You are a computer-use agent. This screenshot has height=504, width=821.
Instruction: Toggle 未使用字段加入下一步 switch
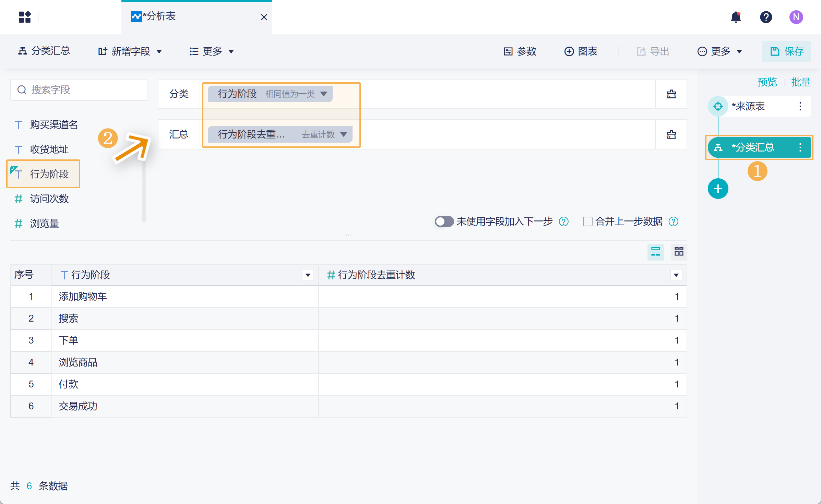pos(444,221)
